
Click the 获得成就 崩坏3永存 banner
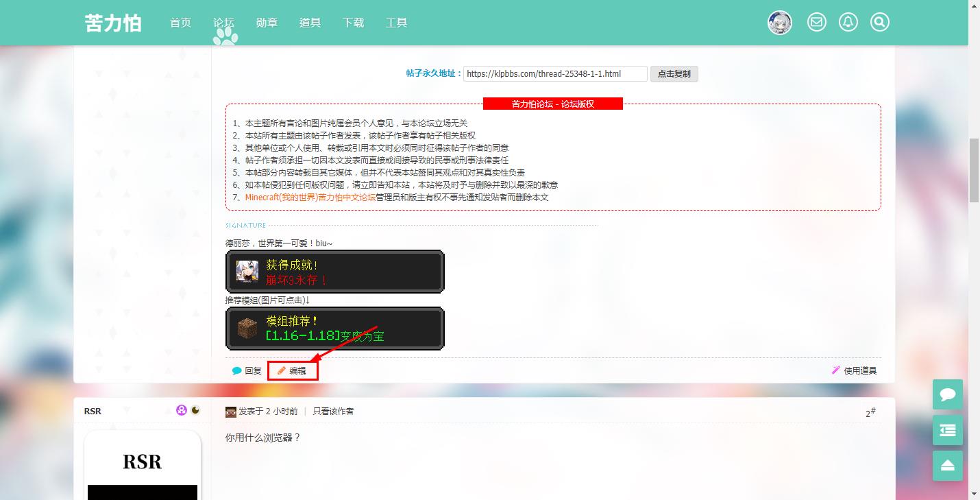[335, 272]
